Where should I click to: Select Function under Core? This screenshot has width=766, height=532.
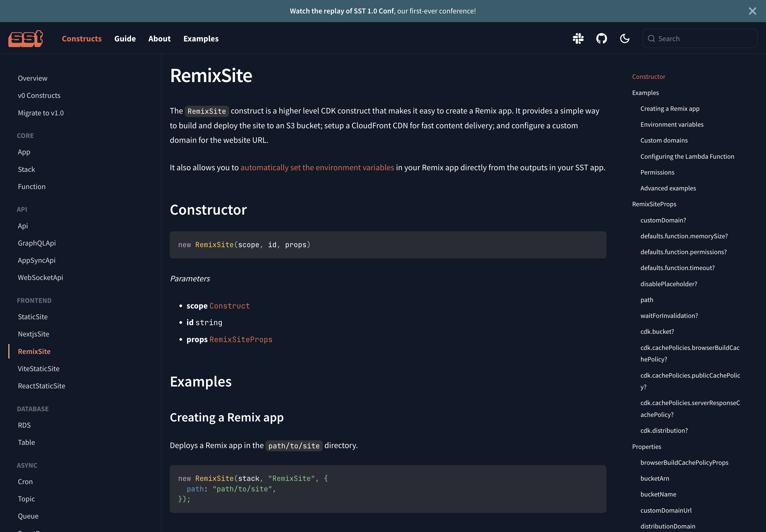tap(32, 187)
